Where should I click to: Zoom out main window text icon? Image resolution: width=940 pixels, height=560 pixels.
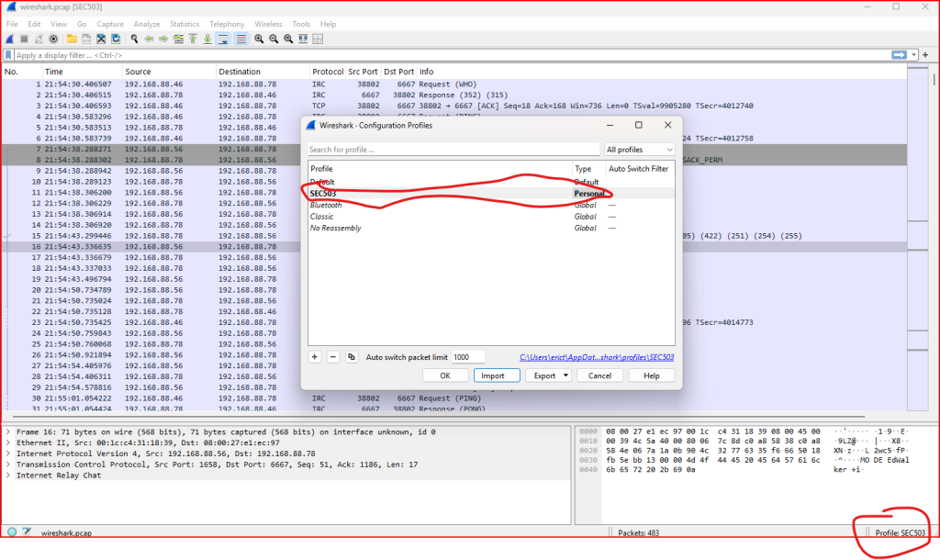(x=274, y=39)
